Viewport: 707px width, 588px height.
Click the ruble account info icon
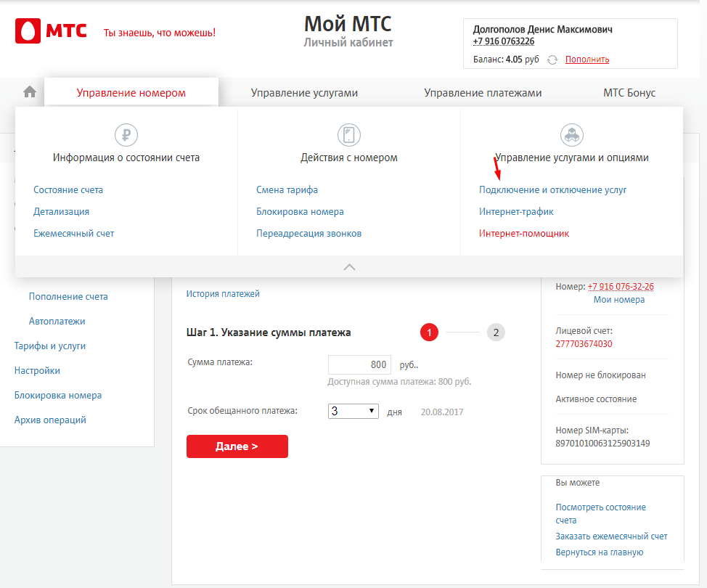[126, 135]
